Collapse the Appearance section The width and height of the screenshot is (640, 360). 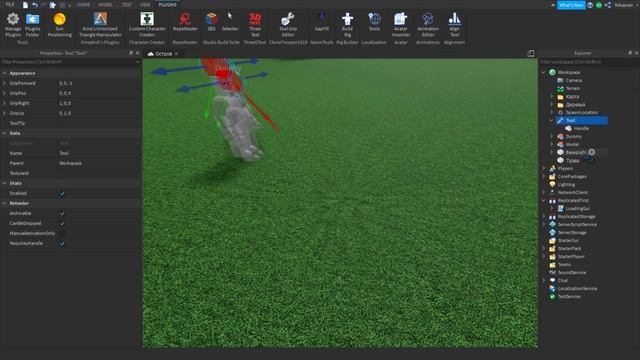tap(4, 73)
